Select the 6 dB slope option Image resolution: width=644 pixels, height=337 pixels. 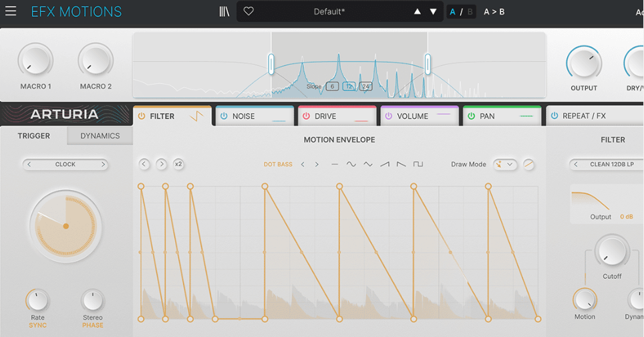click(332, 86)
